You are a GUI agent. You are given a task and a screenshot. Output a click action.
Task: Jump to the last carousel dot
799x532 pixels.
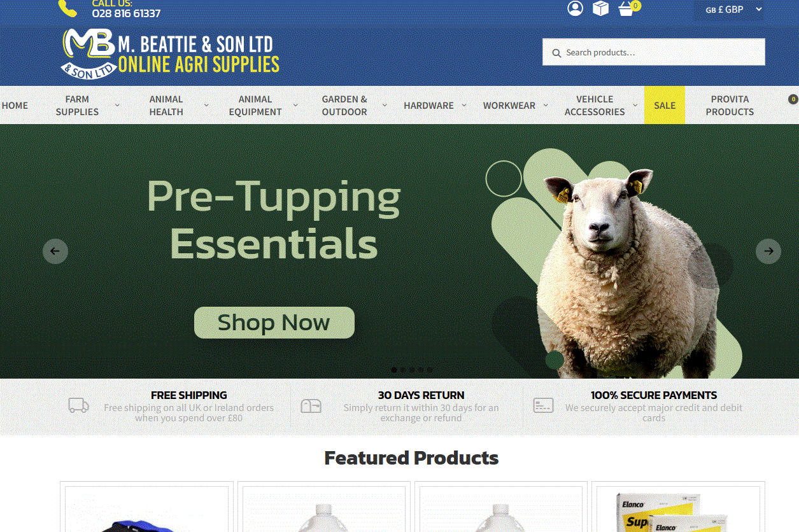[x=430, y=370]
